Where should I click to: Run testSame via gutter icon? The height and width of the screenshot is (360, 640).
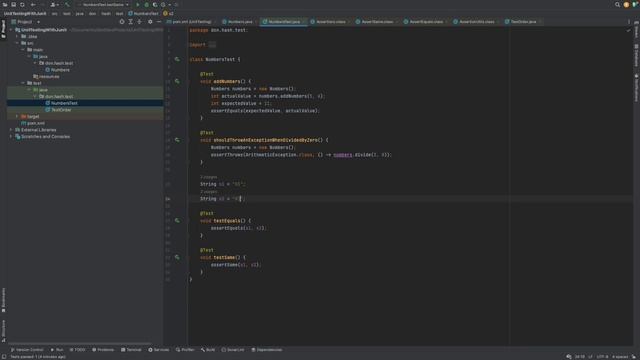click(x=177, y=257)
